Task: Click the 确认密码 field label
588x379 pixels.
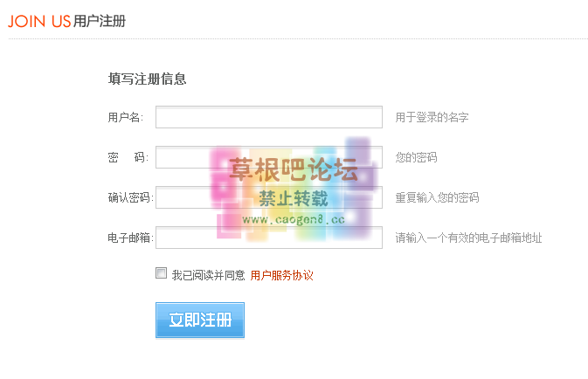Action: click(x=129, y=198)
